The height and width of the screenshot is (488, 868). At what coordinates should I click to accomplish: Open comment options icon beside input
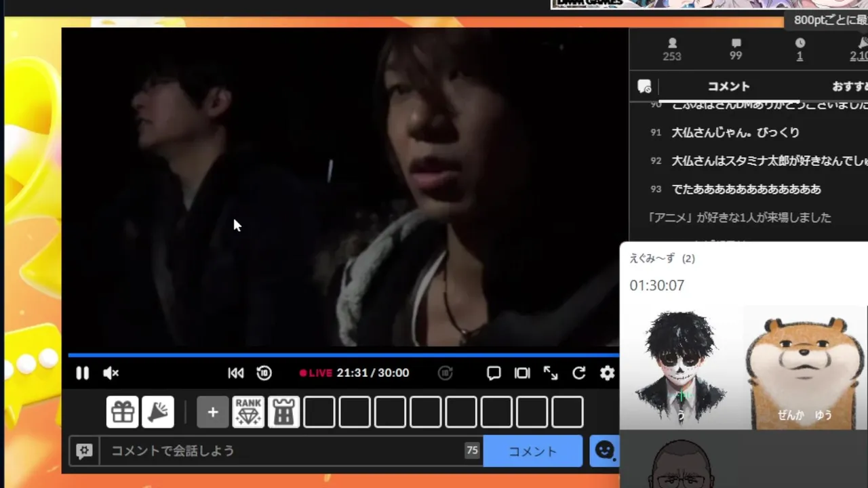click(84, 451)
